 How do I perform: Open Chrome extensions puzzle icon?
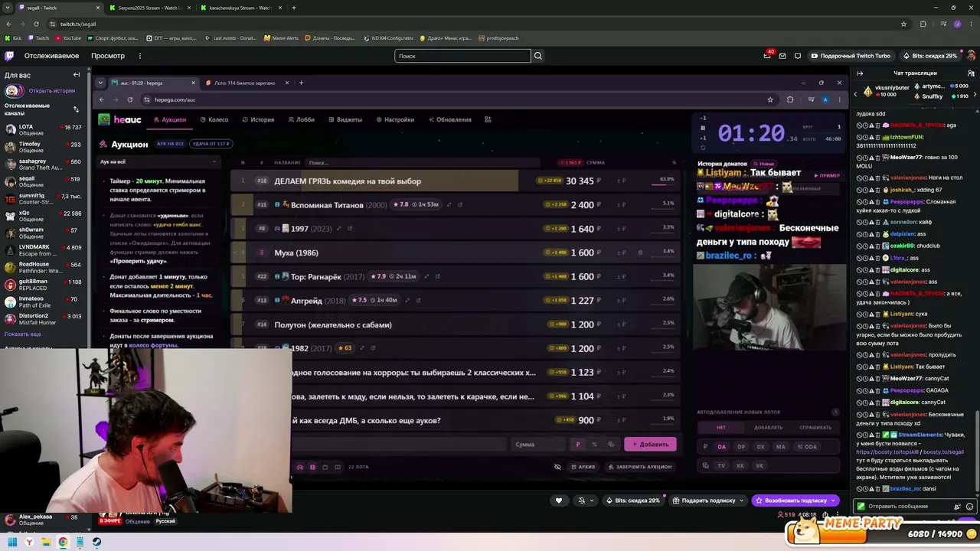tap(923, 24)
